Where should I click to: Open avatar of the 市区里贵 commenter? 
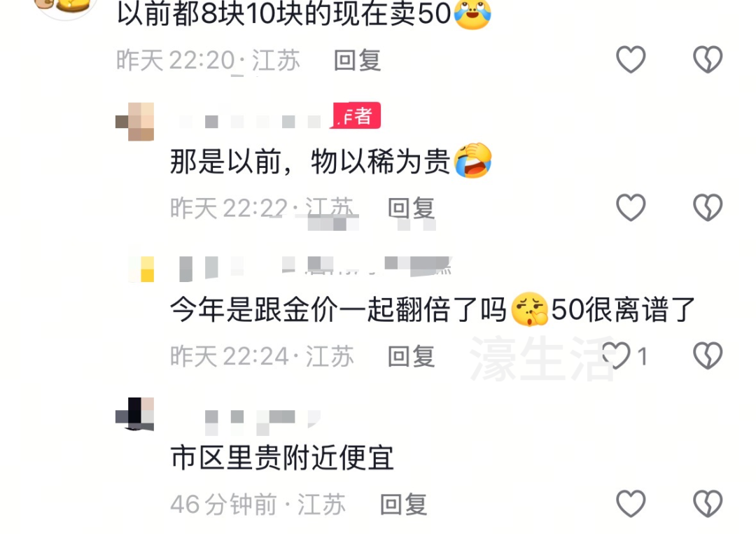point(135,414)
